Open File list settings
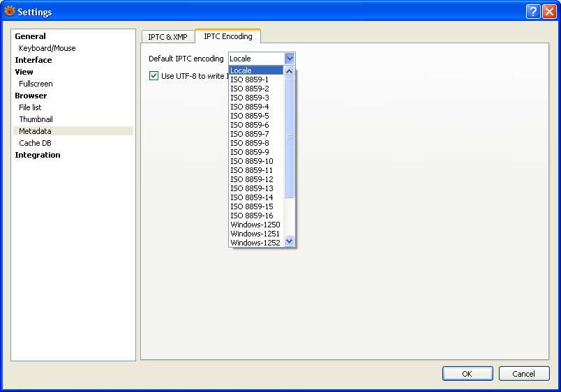The image size is (561, 392). pos(30,107)
